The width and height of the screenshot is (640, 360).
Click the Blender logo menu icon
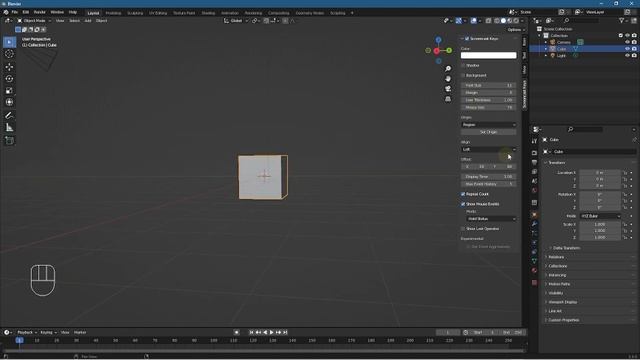[x=6, y=12]
